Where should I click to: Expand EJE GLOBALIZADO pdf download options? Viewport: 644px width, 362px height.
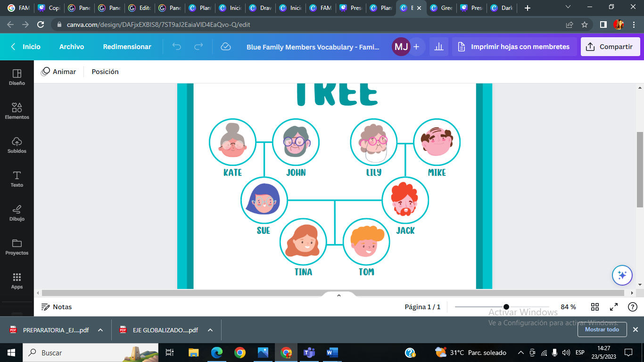(x=210, y=330)
